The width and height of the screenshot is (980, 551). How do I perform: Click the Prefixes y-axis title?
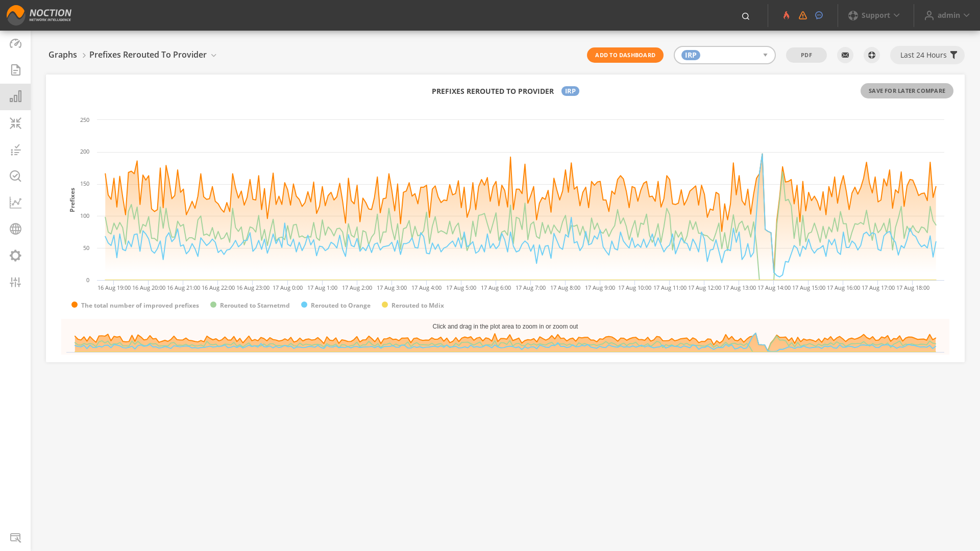(72, 200)
